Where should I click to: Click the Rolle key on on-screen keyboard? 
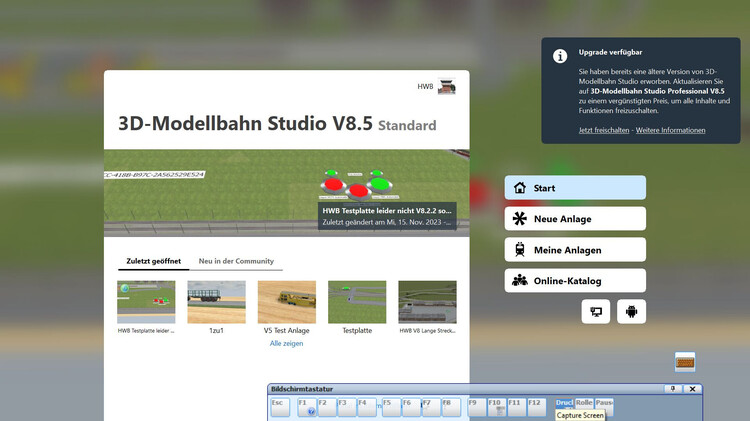pyautogui.click(x=584, y=403)
